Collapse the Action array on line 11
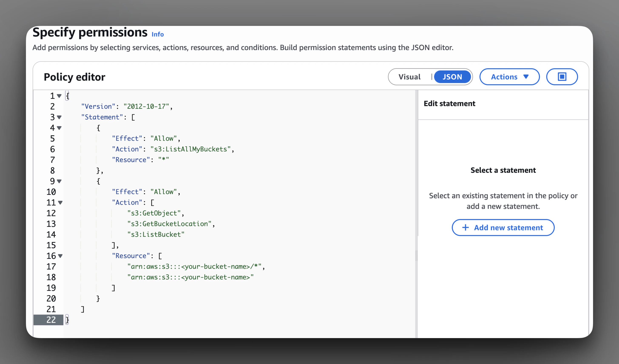Image resolution: width=619 pixels, height=364 pixels. [60, 203]
